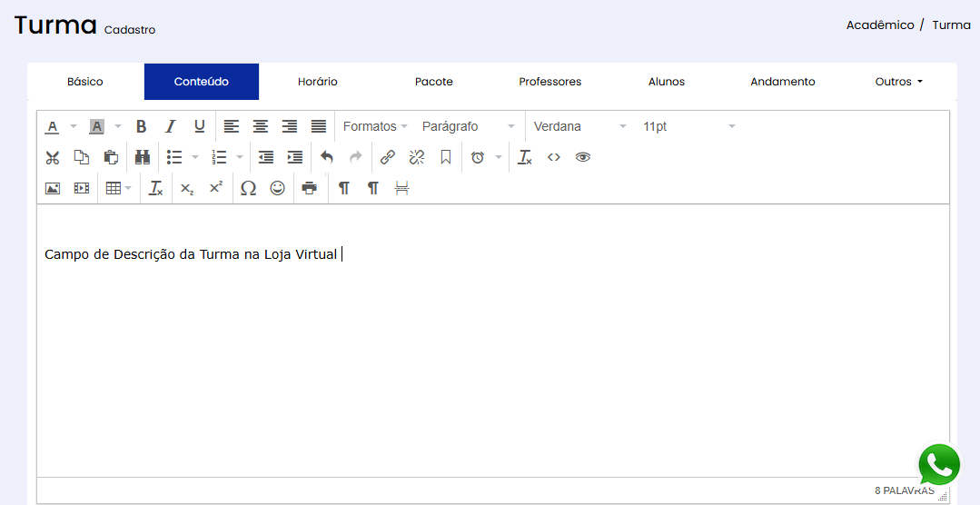Screen dimensions: 980x505
Task: Toggle subscript formatting
Action: (187, 188)
